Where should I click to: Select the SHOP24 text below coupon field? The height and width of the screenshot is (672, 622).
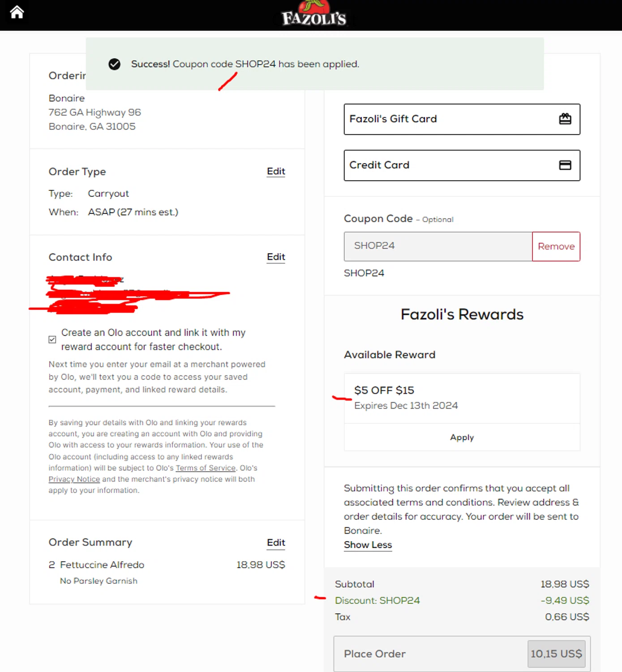[x=364, y=273]
